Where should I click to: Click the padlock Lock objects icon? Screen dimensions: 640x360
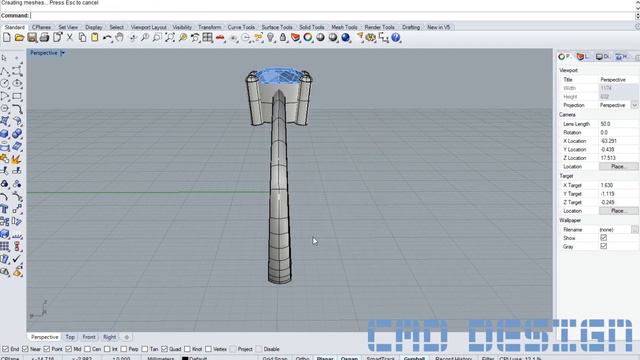283,38
